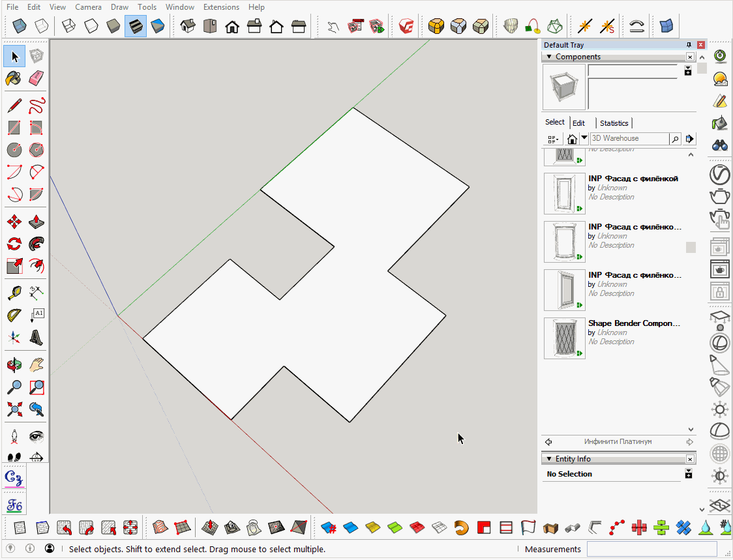Select the Shape Bender component thumbnail
Image resolution: width=733 pixels, height=560 pixels.
click(564, 338)
